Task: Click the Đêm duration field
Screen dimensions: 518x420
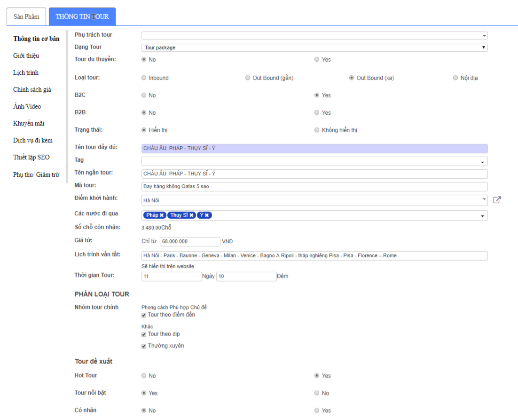Action: point(246,276)
